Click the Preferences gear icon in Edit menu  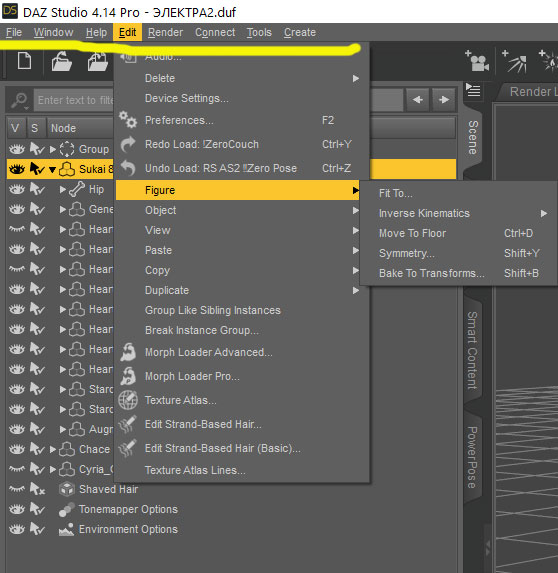128,119
